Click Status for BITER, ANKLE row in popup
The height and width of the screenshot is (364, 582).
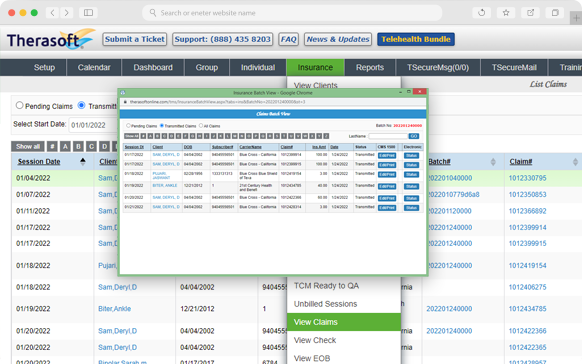coord(411,187)
